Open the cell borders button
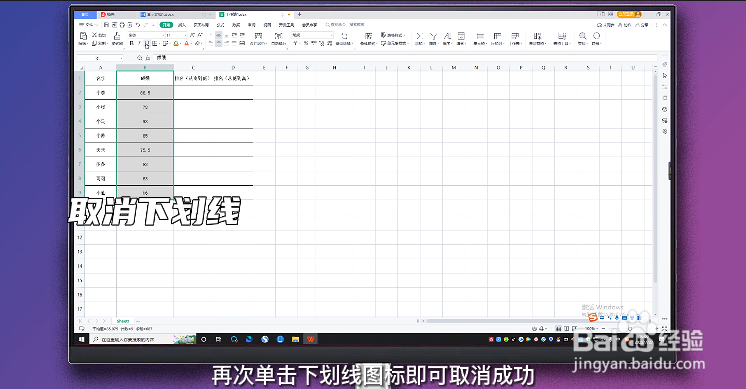This screenshot has height=389, width=746. (155, 43)
